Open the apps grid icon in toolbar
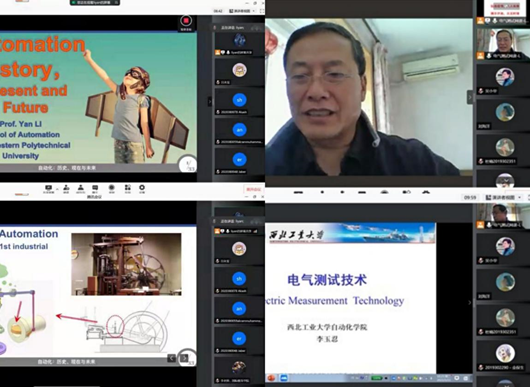 coord(127,188)
